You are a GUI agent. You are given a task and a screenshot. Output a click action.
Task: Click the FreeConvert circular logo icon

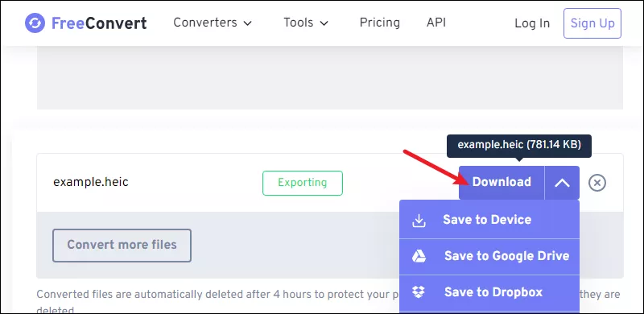coord(35,23)
